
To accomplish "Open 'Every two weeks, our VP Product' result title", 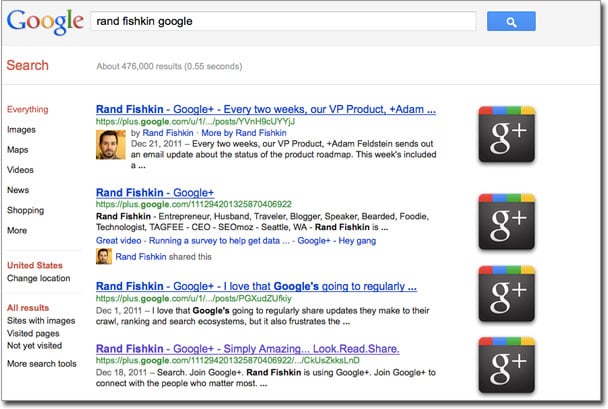I will pyautogui.click(x=266, y=109).
